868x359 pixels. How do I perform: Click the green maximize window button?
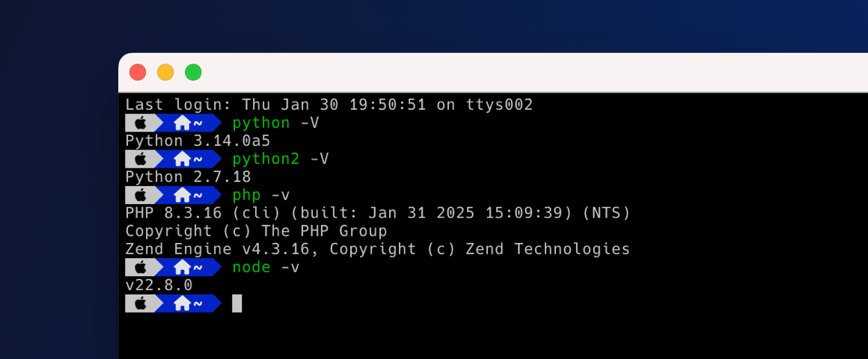(x=193, y=73)
